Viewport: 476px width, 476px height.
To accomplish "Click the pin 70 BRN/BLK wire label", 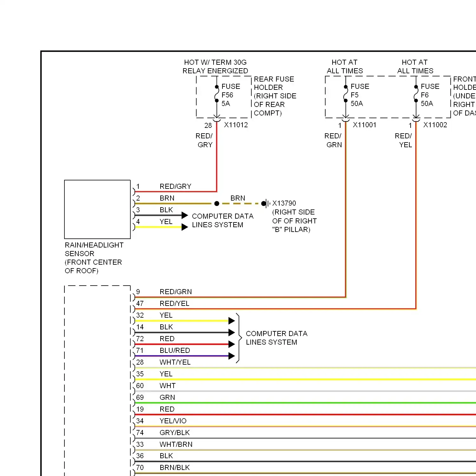I will [175, 467].
